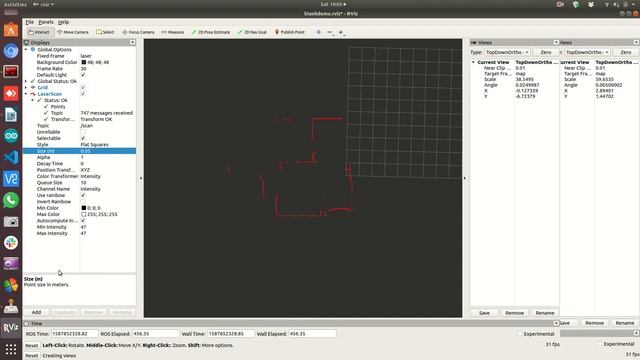Disable the Grid display checkbox
Viewport: 640px width, 360px height.
83,88
